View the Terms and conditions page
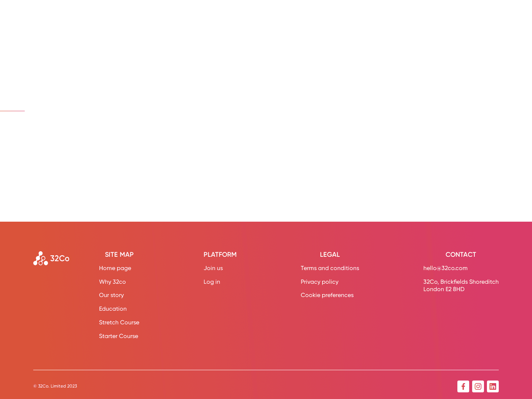 pos(330,268)
